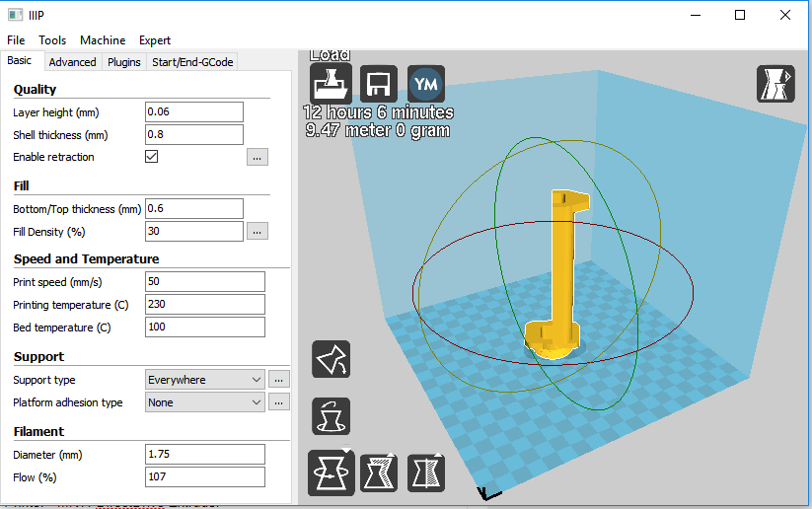Switch to the Plugins tab
Image resolution: width=812 pixels, height=509 pixels.
point(123,62)
